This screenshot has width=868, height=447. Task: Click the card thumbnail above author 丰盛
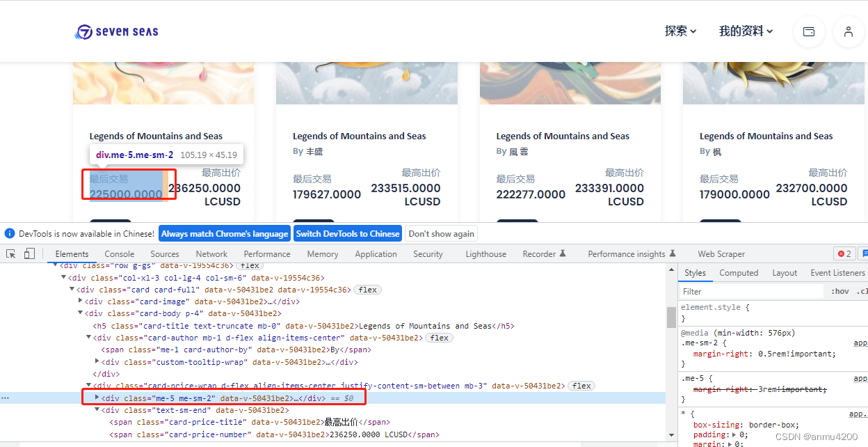(367, 83)
